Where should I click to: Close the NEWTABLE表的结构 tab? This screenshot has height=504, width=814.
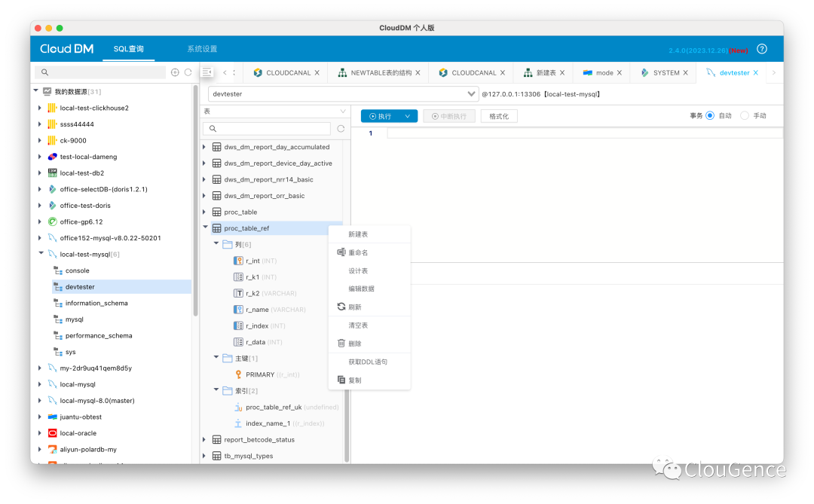tap(418, 72)
